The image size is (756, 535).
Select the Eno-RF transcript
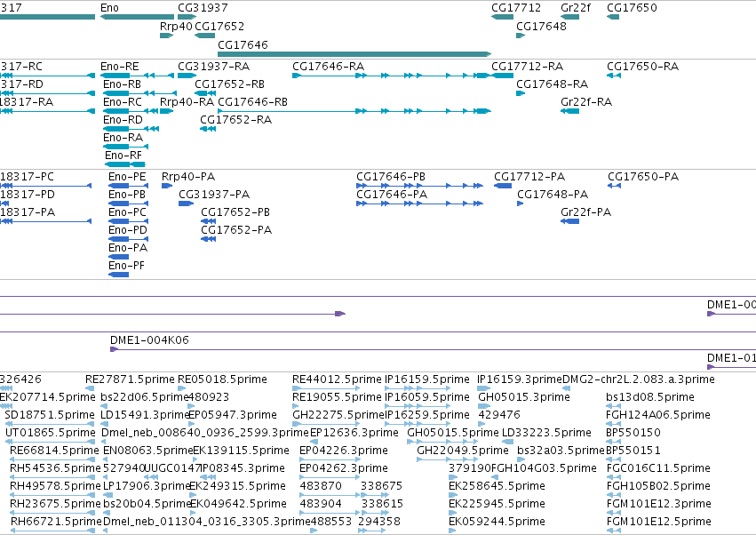click(125, 164)
